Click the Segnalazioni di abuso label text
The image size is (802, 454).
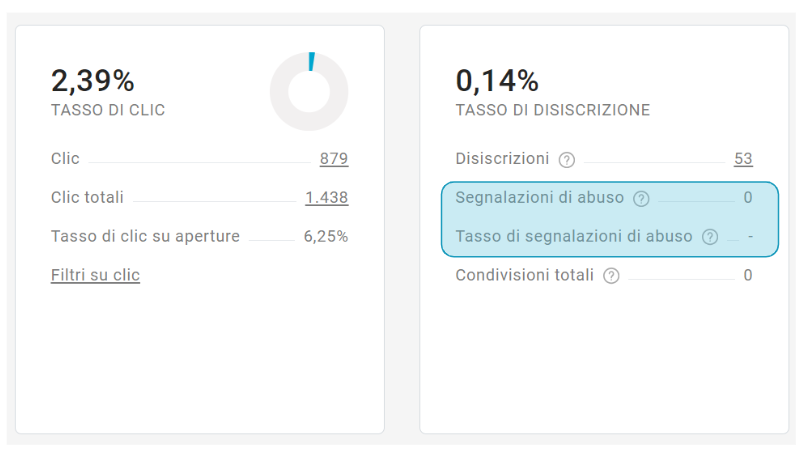pyautogui.click(x=539, y=198)
